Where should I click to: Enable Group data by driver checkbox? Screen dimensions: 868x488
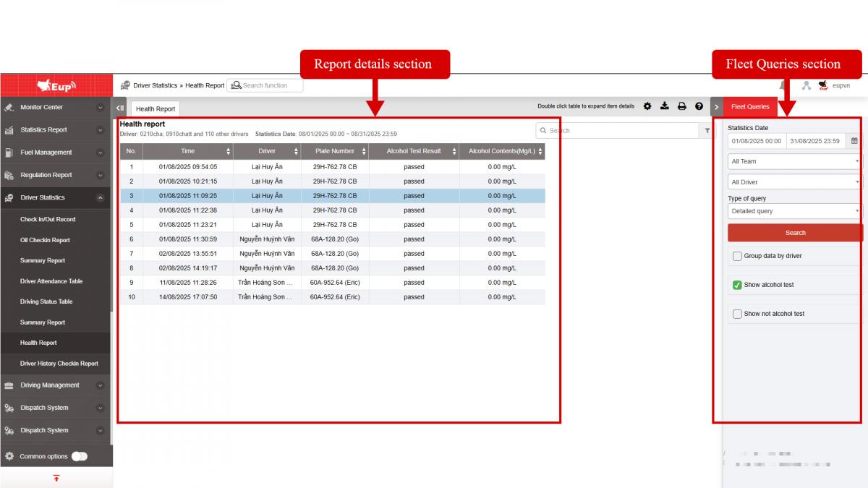tap(737, 256)
